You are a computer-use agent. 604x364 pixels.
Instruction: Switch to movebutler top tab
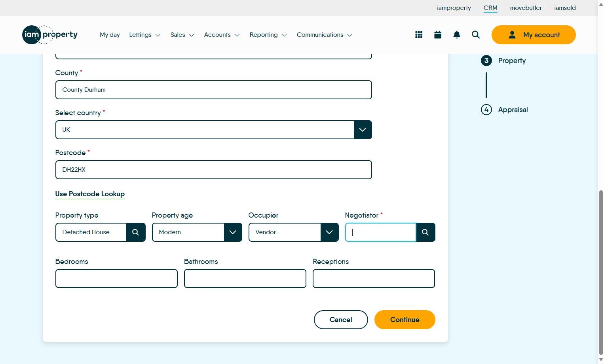coord(526,8)
